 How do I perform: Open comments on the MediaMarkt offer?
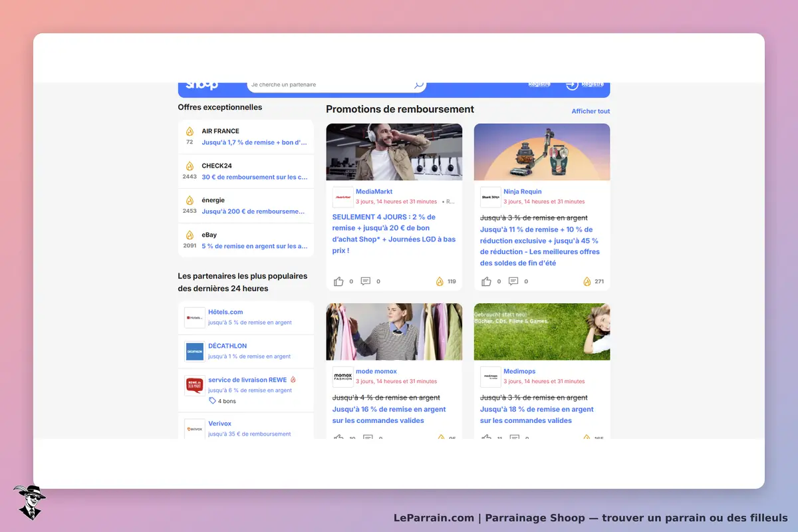tap(366, 281)
